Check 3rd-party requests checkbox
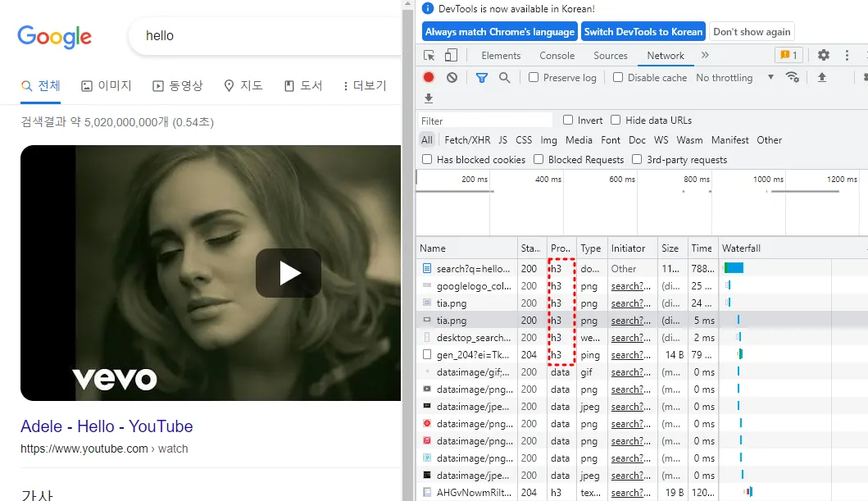 [637, 159]
